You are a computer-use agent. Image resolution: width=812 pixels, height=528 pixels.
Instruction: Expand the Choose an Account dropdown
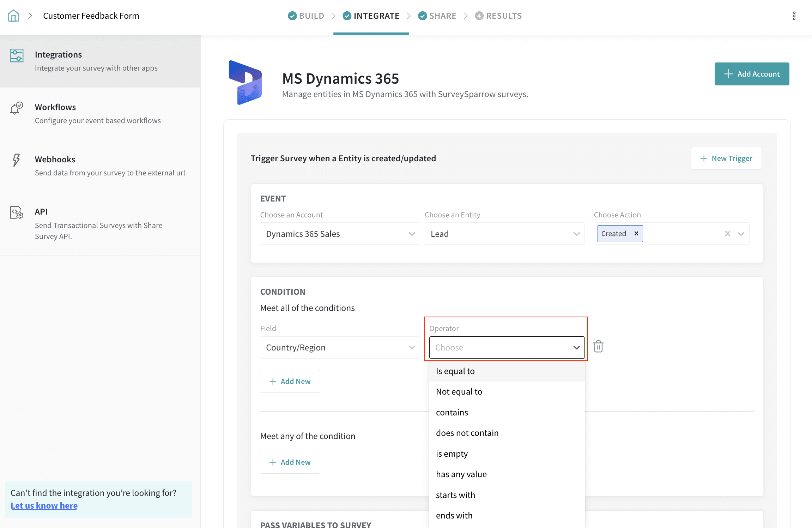(x=340, y=234)
